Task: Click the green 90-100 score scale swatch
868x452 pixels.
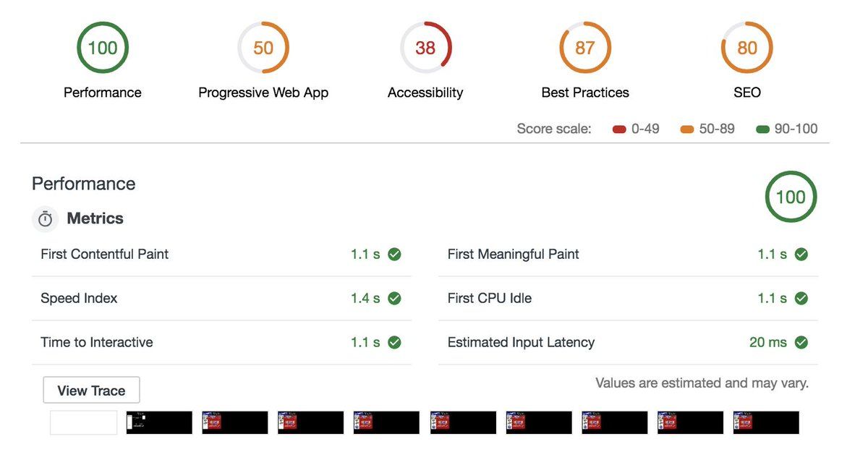Action: click(762, 130)
